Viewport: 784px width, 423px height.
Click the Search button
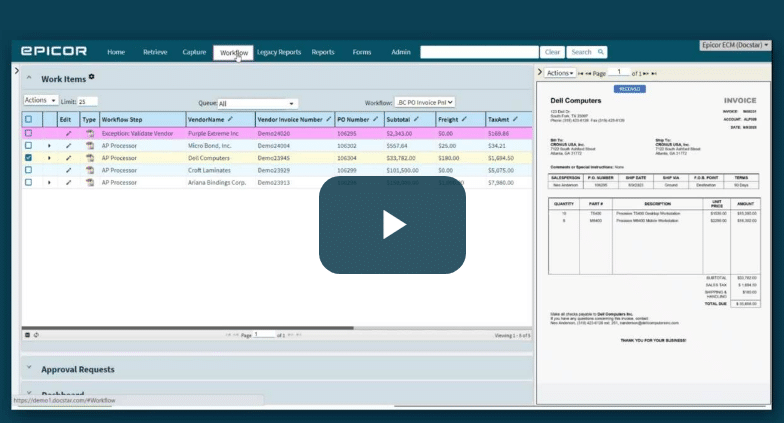pyautogui.click(x=586, y=52)
